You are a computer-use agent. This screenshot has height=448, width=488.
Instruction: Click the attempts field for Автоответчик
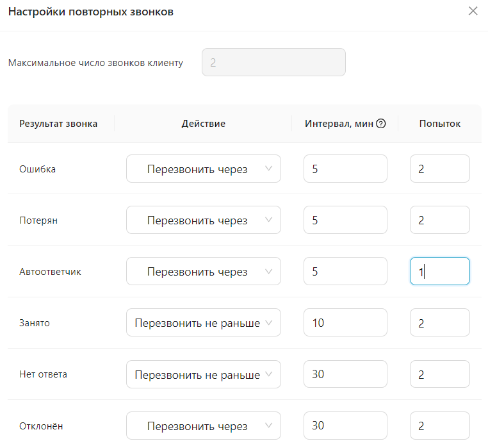click(x=440, y=271)
